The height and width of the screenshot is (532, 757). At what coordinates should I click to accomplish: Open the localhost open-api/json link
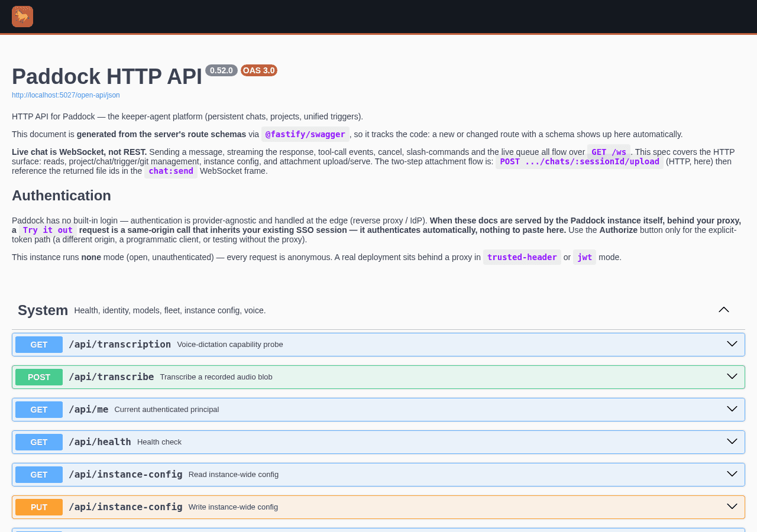66,95
